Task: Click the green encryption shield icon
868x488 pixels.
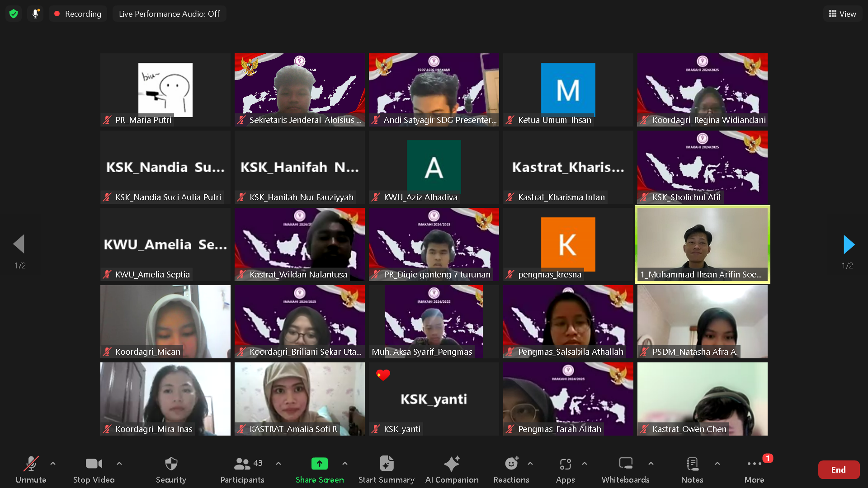Action: coord(14,14)
